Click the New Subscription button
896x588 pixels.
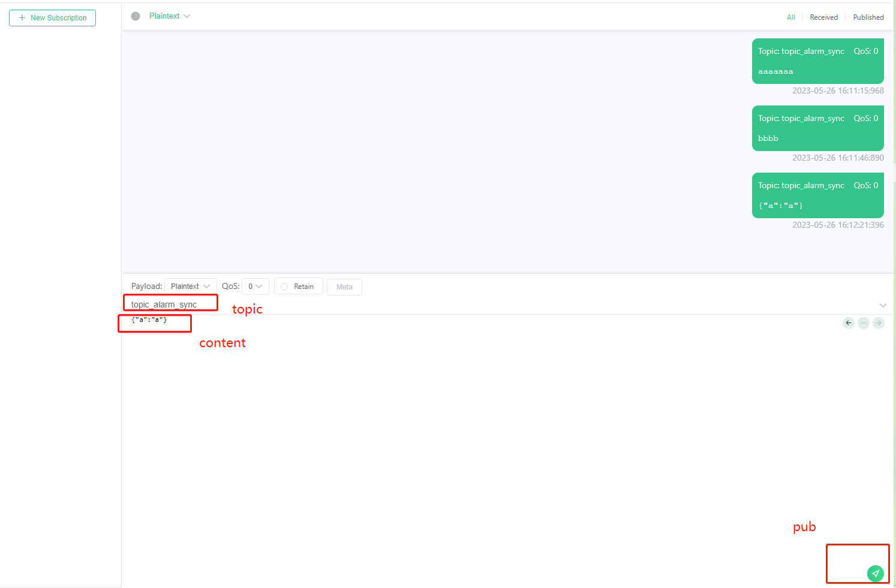coord(52,17)
